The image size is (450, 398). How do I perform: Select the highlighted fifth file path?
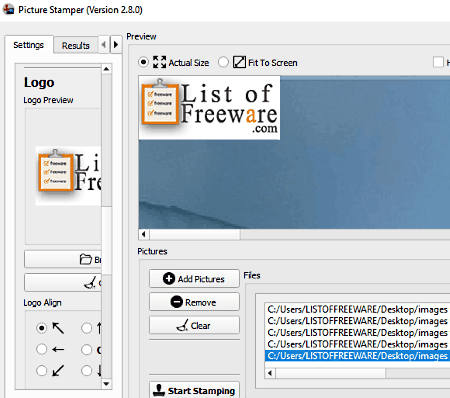[357, 356]
